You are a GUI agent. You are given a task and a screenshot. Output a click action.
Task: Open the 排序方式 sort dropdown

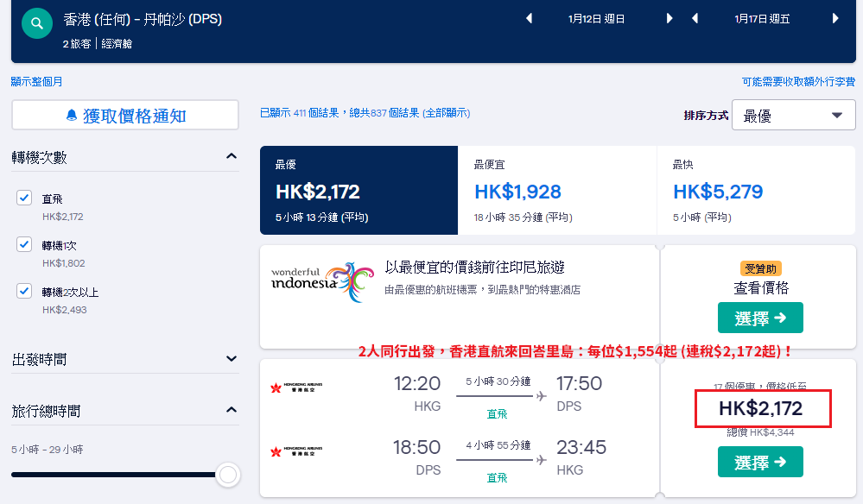793,116
